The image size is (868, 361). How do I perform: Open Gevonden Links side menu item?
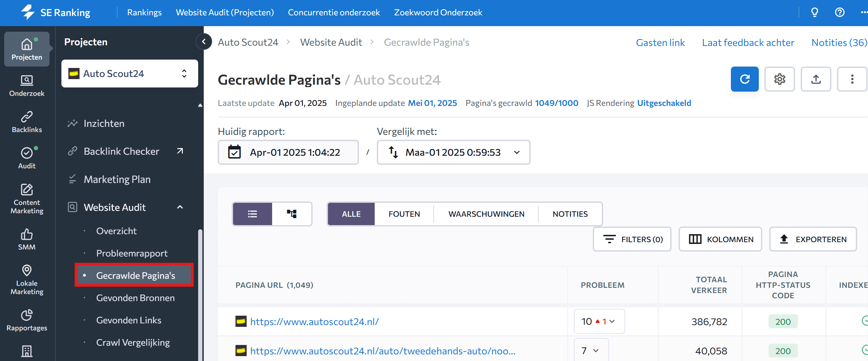(129, 320)
